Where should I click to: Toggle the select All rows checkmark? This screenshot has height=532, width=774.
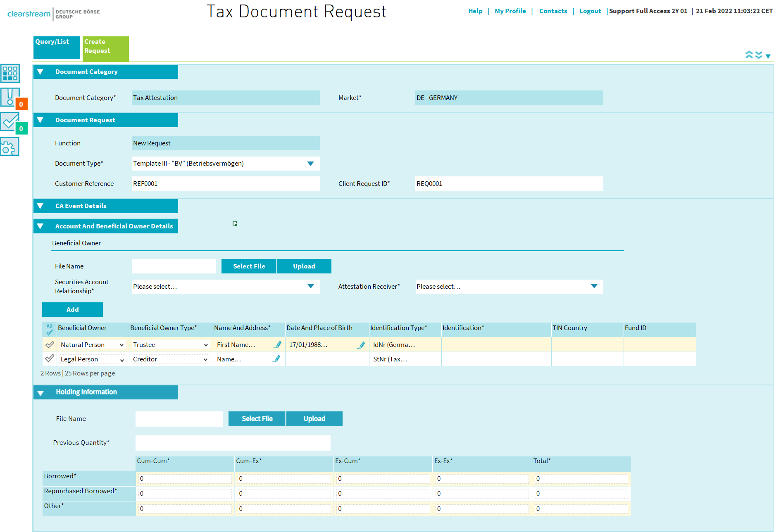[x=50, y=329]
